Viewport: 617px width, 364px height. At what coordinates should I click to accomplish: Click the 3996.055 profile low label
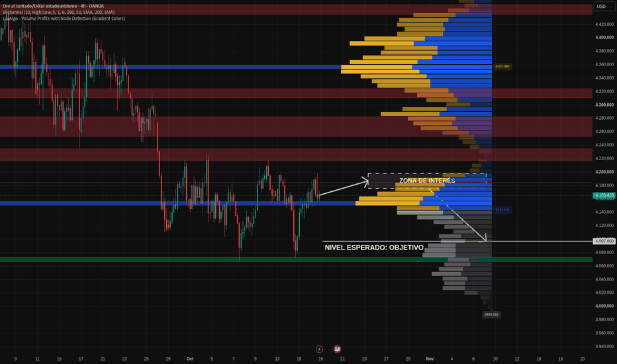(491, 314)
